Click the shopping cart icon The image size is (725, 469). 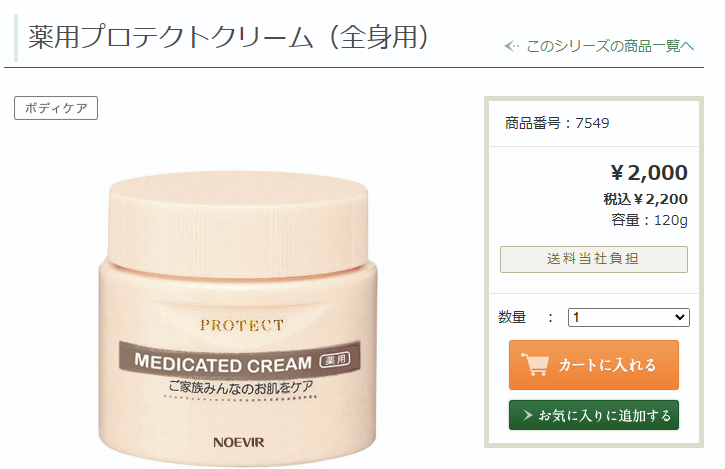point(535,364)
